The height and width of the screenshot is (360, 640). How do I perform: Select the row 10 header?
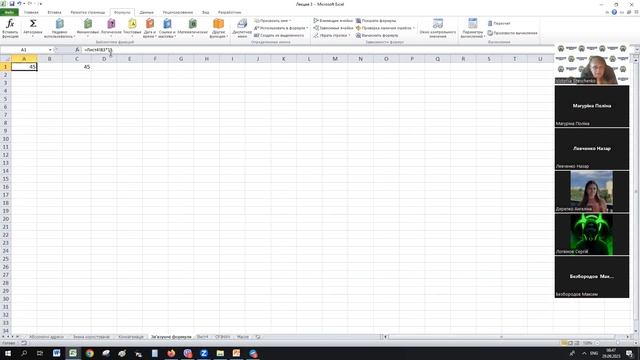(x=5, y=139)
